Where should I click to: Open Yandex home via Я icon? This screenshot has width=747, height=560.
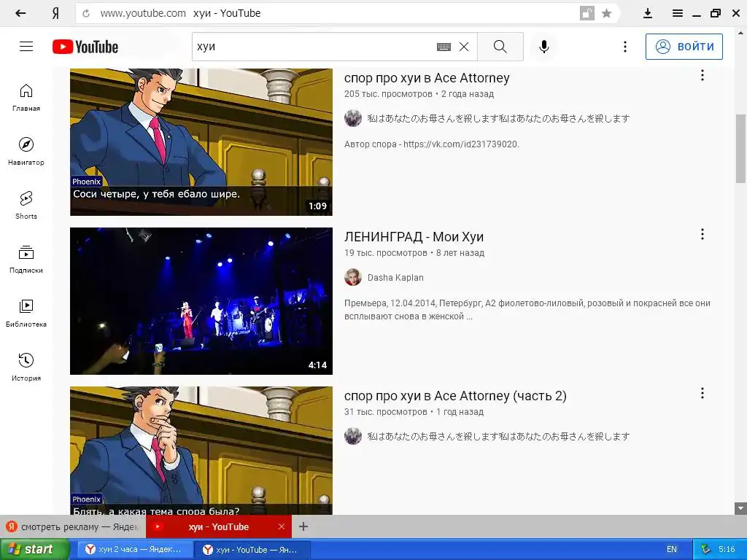tap(55, 13)
